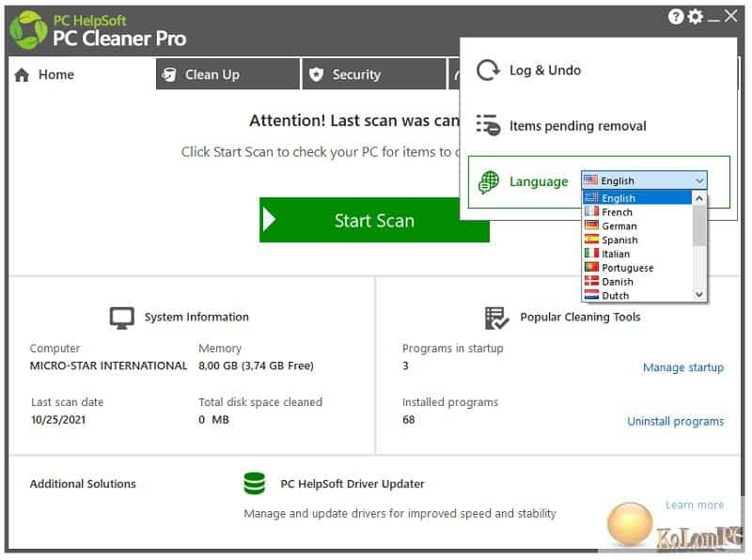Open the Security tab
This screenshot has width=752, height=560.
click(374, 74)
